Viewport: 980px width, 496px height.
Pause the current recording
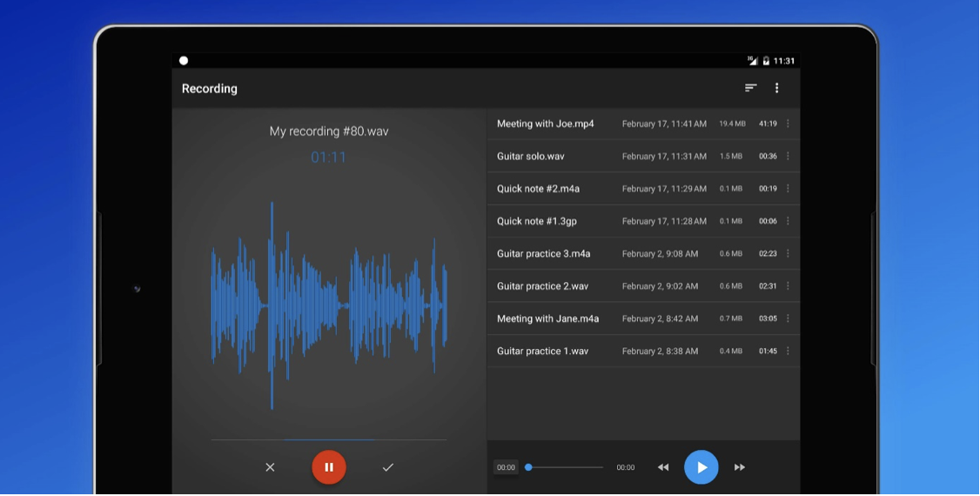click(329, 467)
